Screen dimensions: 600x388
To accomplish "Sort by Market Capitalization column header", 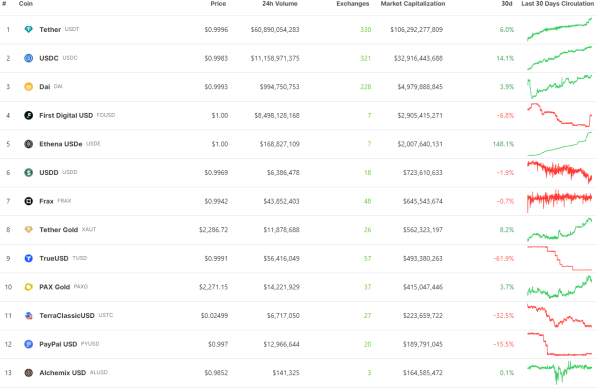I will click(x=413, y=3).
